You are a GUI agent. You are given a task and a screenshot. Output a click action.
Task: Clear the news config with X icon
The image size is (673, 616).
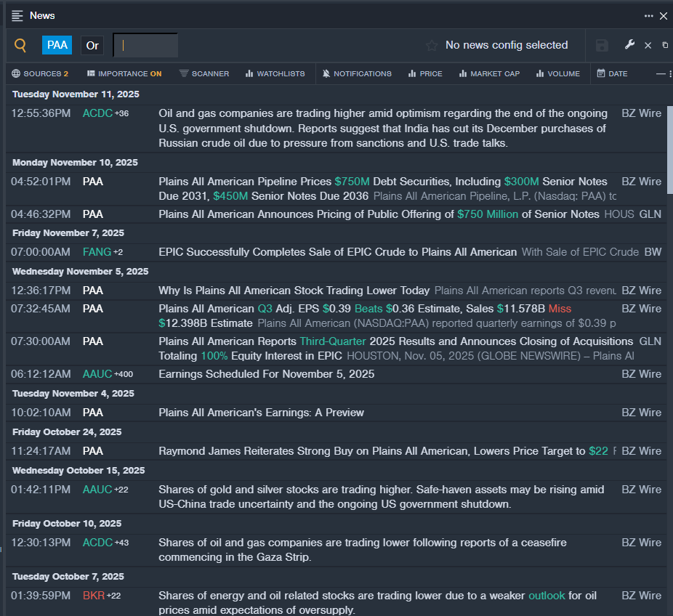[x=648, y=46]
